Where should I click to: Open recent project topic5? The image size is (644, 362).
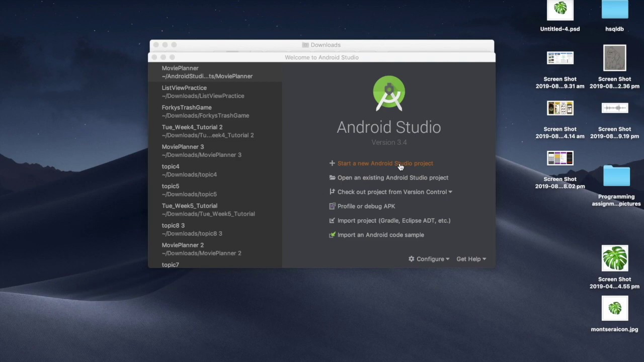click(x=215, y=190)
